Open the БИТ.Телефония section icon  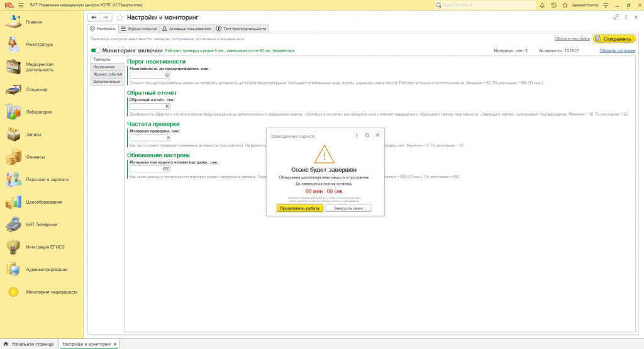(x=13, y=224)
